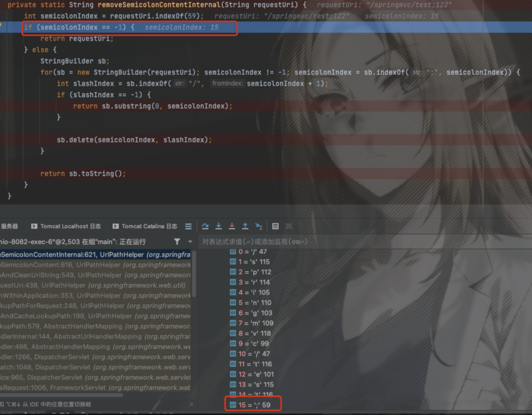Click the 'StringBuilder sb;' declaration line

[x=75, y=61]
